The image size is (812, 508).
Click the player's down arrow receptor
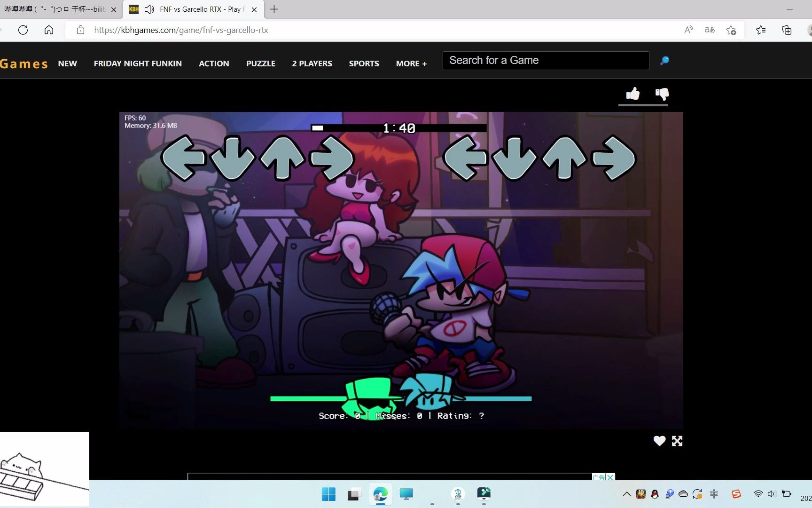[515, 158]
